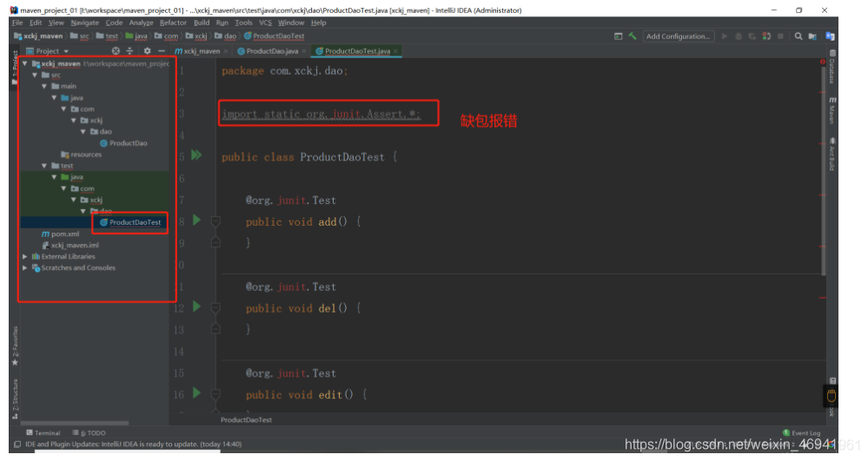Close the ProductDaoTest.java tab

(396, 51)
